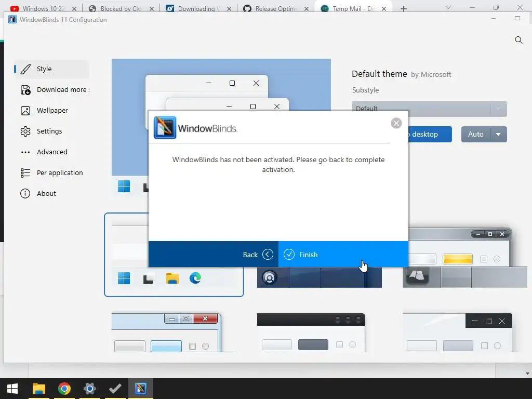The image size is (532, 399).
Task: Click the WindowBlinds logo in dialog
Action: coord(165,128)
